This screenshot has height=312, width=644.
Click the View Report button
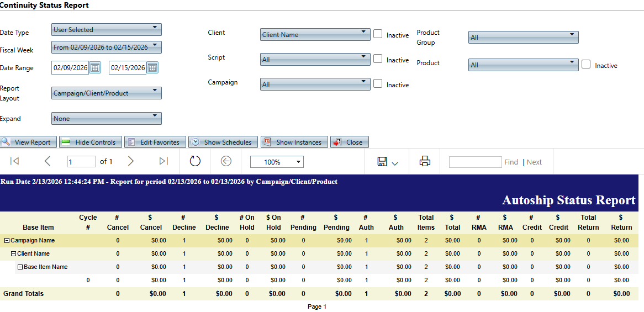pos(28,142)
